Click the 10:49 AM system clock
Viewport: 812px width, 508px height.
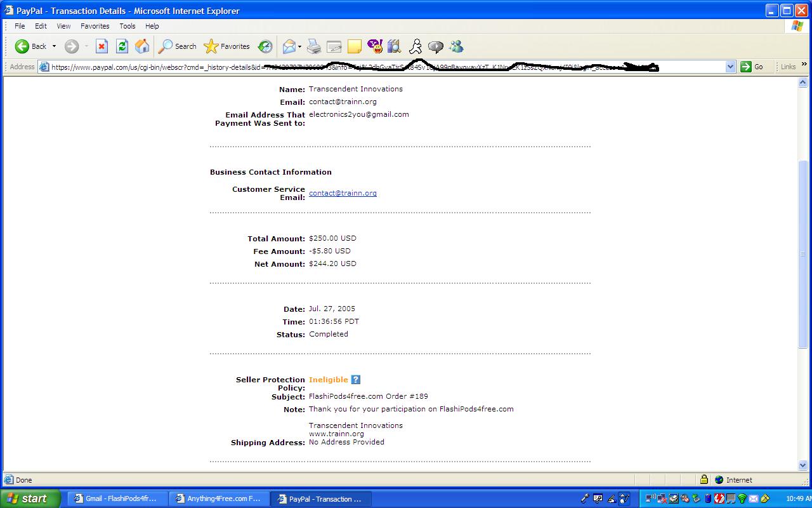tap(799, 498)
